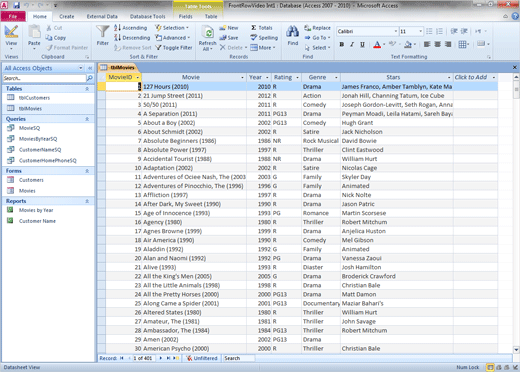This screenshot has width=520, height=372.
Task: Collapse the Tables group in navigation pane
Action: coord(87,89)
